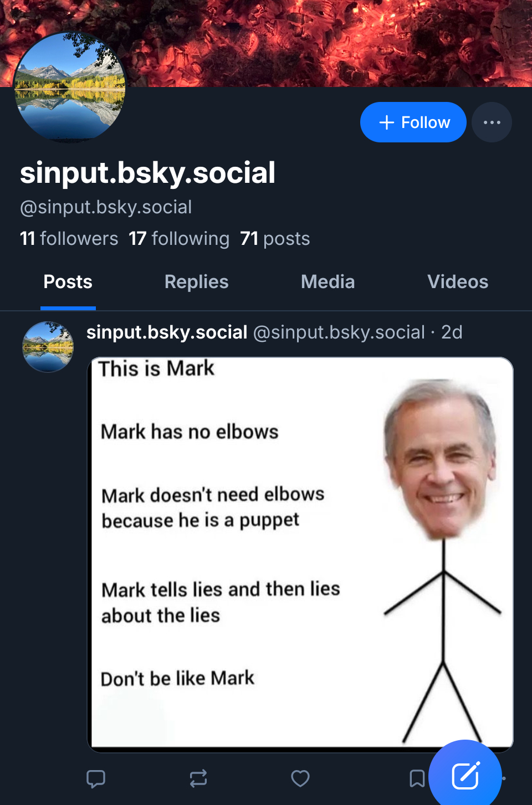Open the profile three-dot options menu
Viewport: 532px width, 805px height.
[x=492, y=122]
